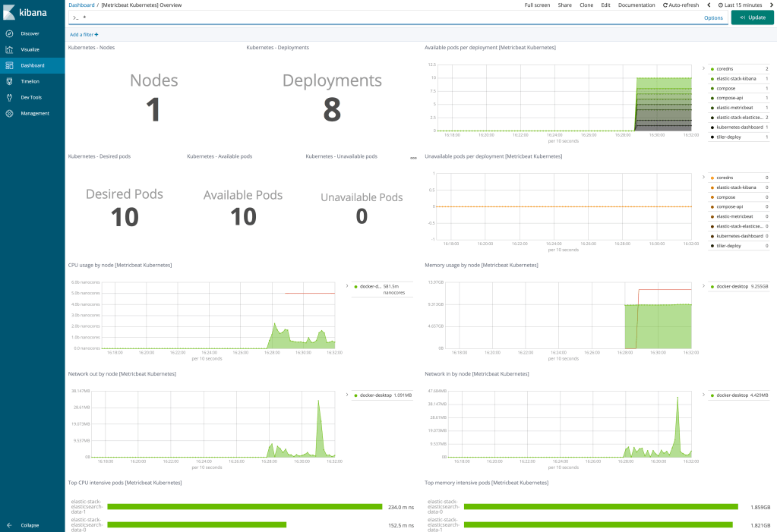Click docker-desktop color dot in Memory usage legend

pyautogui.click(x=712, y=287)
